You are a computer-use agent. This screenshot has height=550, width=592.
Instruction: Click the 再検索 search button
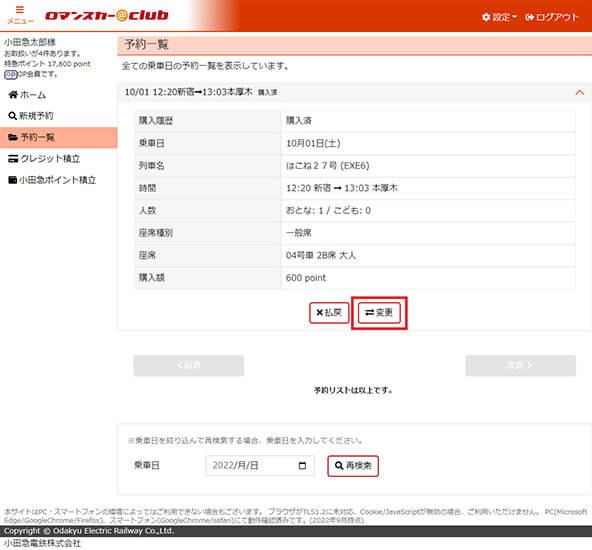[353, 466]
